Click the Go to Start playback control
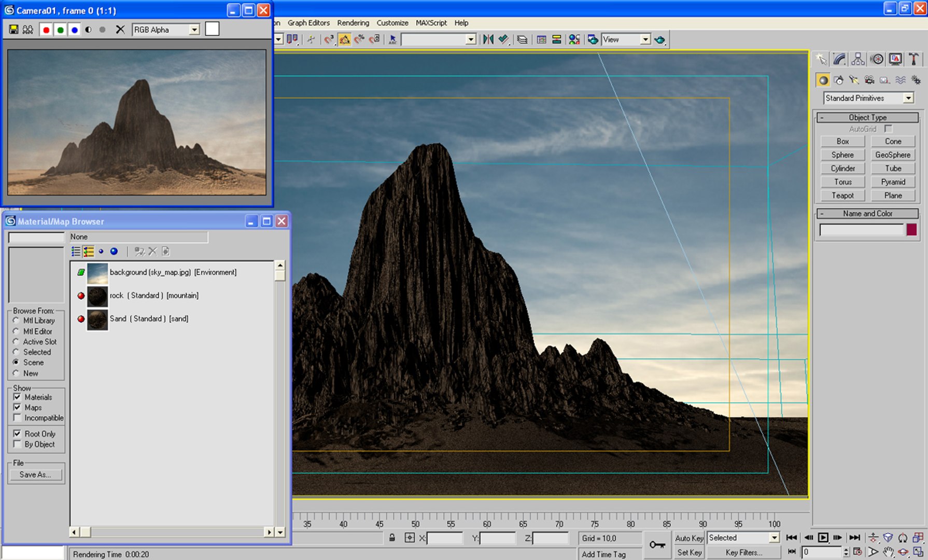The width and height of the screenshot is (928, 560). pos(792,538)
